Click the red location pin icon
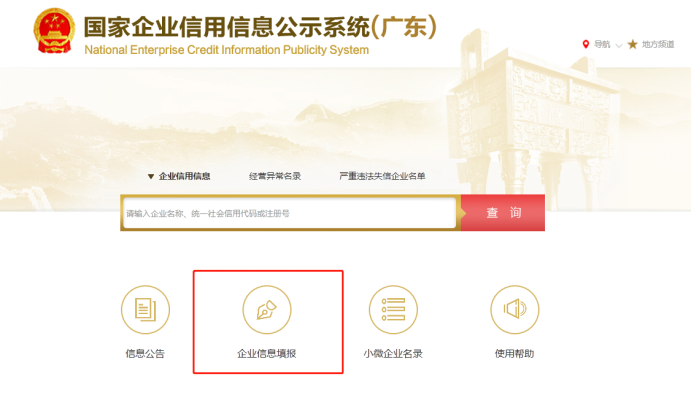This screenshot has width=692, height=415. pos(586,44)
